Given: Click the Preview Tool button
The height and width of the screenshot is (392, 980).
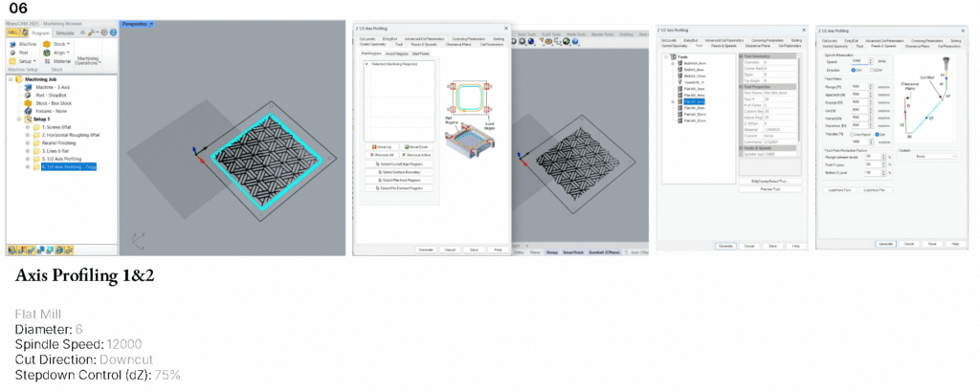Looking at the screenshot, I should point(771,189).
